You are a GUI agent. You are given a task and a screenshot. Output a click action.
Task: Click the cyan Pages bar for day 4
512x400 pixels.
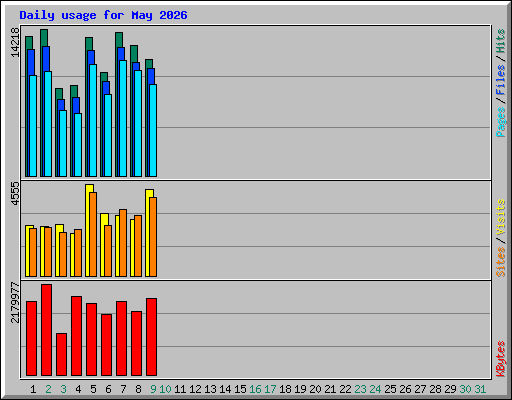pos(78,145)
